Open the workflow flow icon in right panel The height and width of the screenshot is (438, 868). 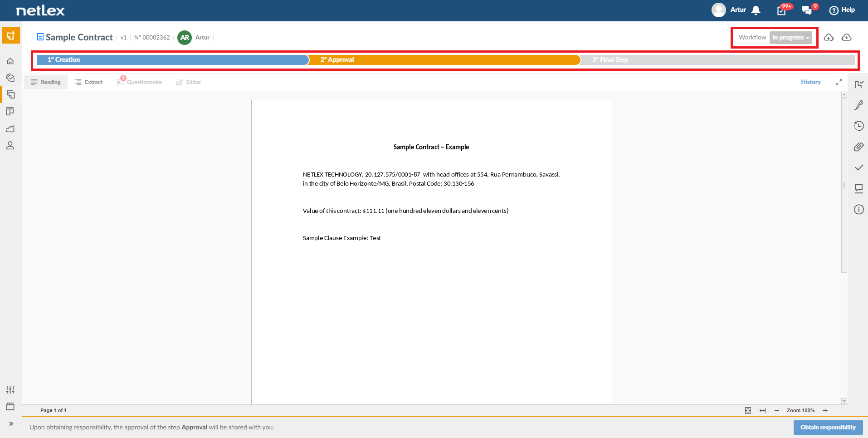coord(859,85)
